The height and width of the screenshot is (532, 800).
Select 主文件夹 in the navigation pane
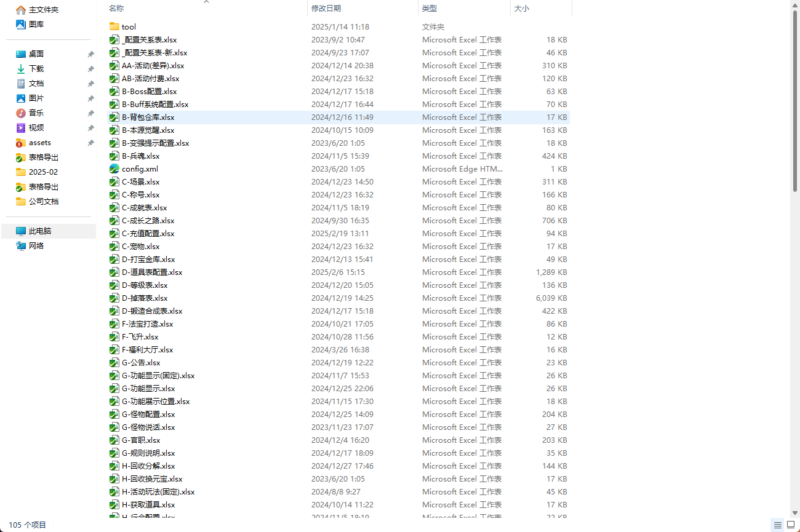pos(44,10)
